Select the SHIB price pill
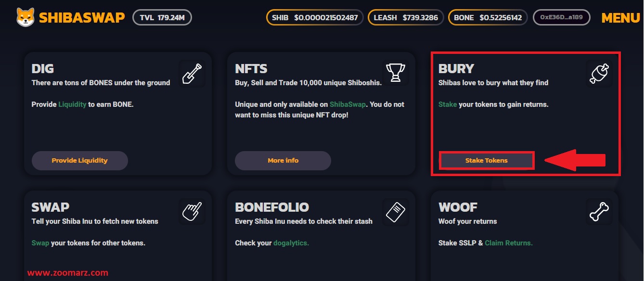 coord(315,17)
